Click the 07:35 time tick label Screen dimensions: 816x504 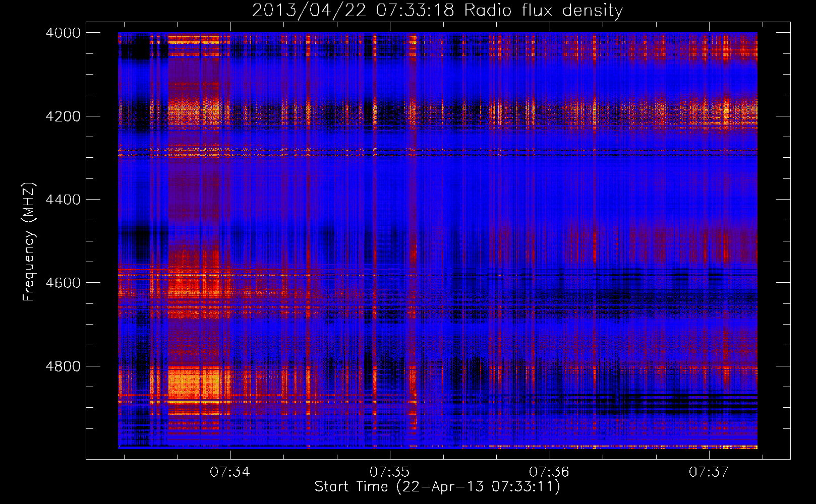click(x=390, y=472)
